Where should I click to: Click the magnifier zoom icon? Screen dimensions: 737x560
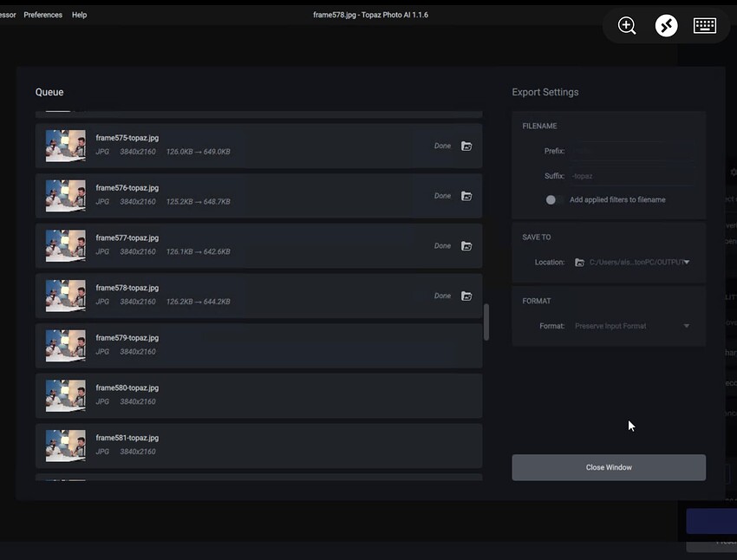tap(627, 26)
